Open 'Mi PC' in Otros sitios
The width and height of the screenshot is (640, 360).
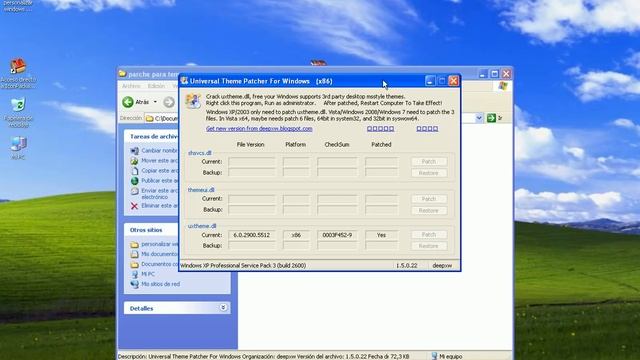148,274
